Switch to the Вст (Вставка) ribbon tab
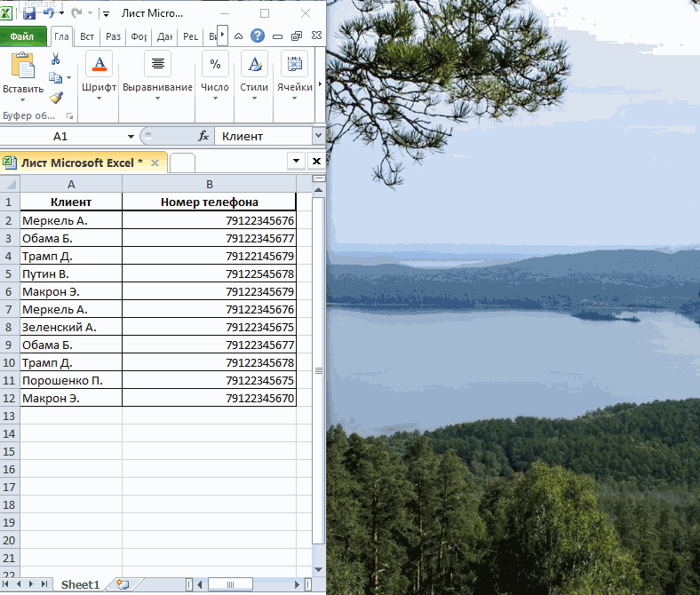This screenshot has width=700, height=595. [87, 36]
